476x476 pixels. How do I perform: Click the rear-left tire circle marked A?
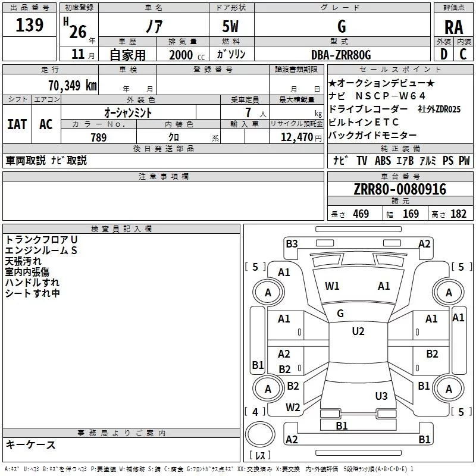268,389
